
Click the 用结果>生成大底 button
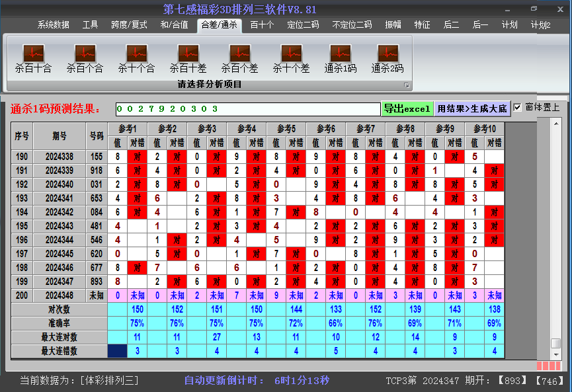tap(472, 108)
